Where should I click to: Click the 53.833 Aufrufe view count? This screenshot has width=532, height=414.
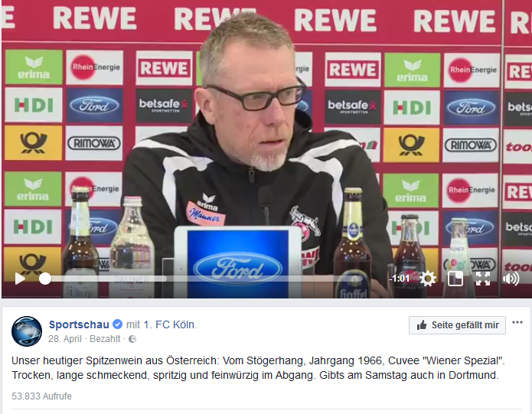(41, 396)
